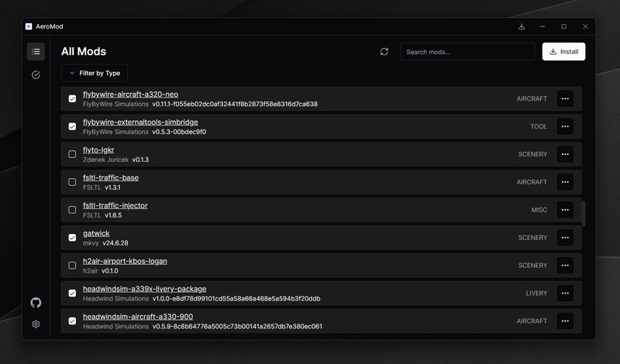Open settings gear in sidebar
620x364 pixels.
coord(36,325)
